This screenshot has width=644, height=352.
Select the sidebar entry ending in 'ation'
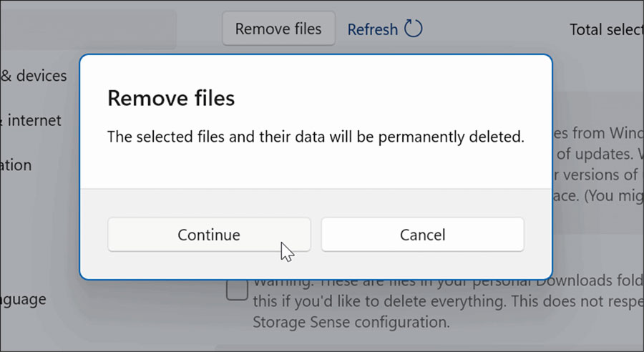16,165
